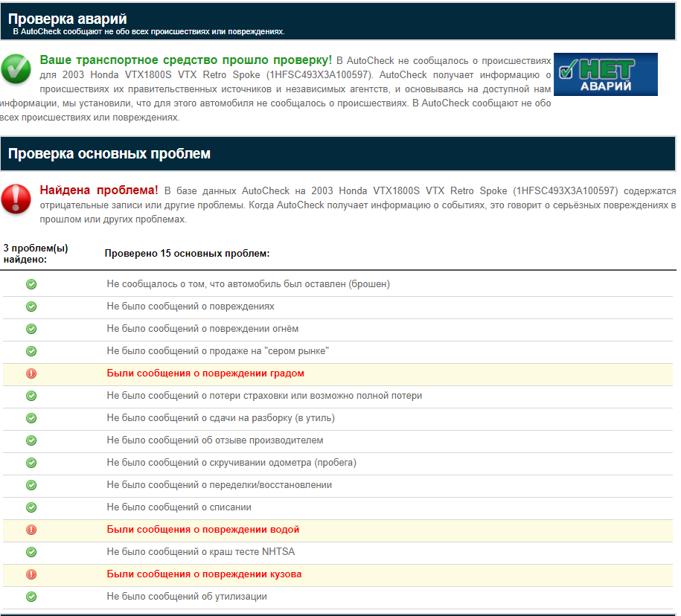Click 'Проверено 15 основных проблем:' column heading
The image size is (681, 616).
tap(187, 254)
